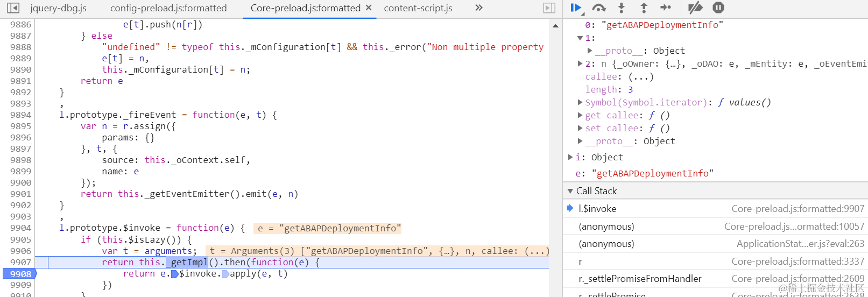
Task: Set a breakpoint on line 9901
Action: (20, 194)
